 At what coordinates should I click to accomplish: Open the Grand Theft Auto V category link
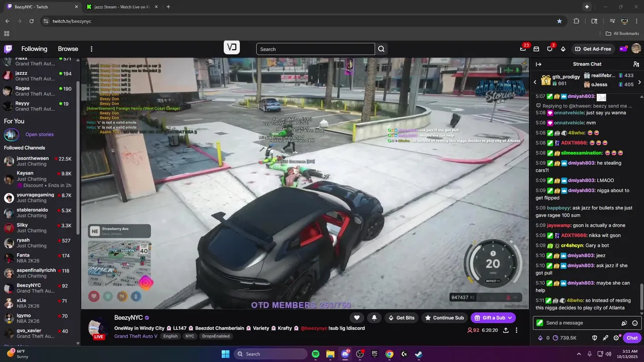tap(136, 336)
